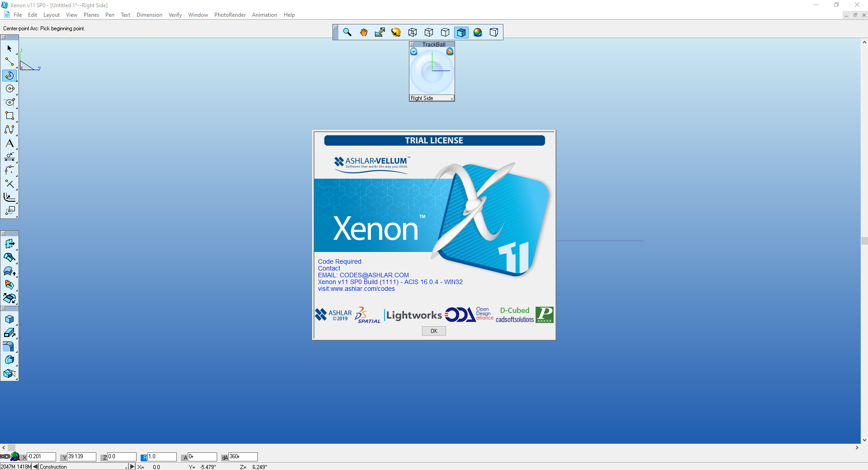Click the visit www.ashlar.com/codes text
This screenshot has height=470, width=868.
[356, 289]
